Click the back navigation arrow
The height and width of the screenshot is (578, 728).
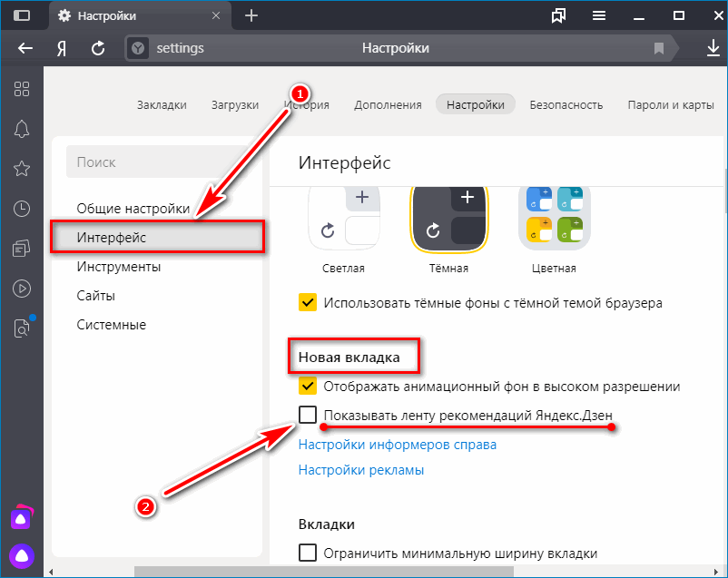click(25, 48)
